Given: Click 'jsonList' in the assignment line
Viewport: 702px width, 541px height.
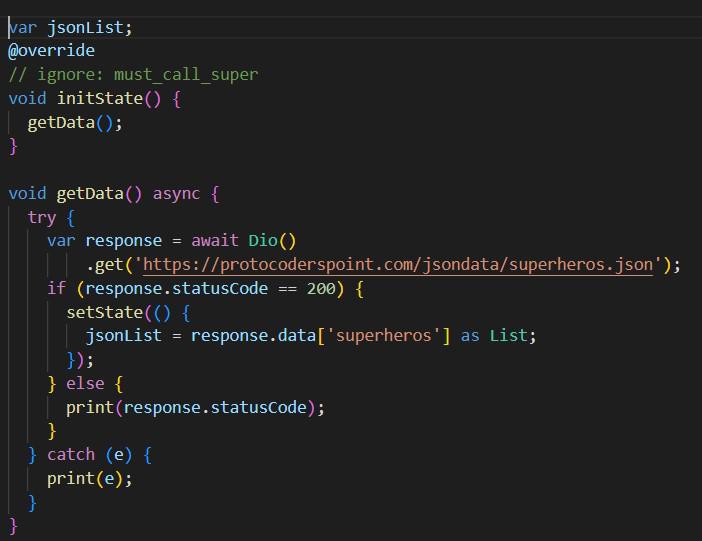Looking at the screenshot, I should click(x=124, y=335).
